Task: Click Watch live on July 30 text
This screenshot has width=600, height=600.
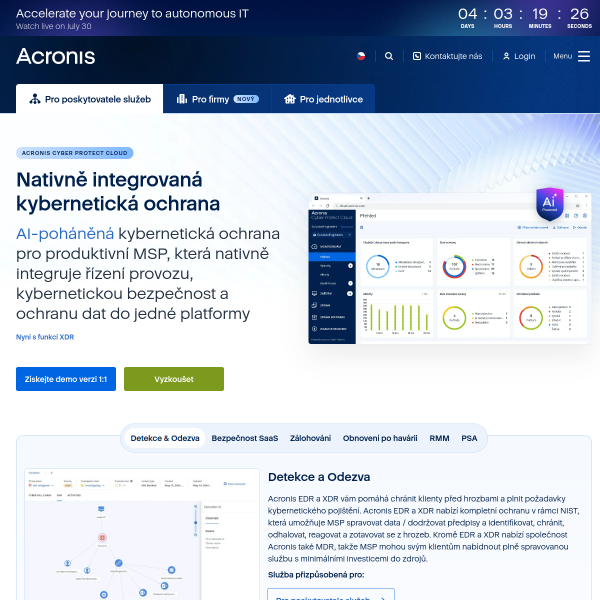Action: pos(54,26)
